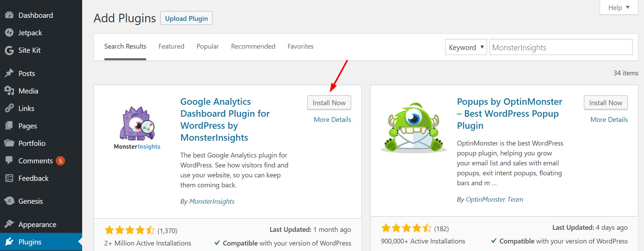This screenshot has height=251, width=644.
Task: Open the Genesis menu label
Action: coord(30,201)
